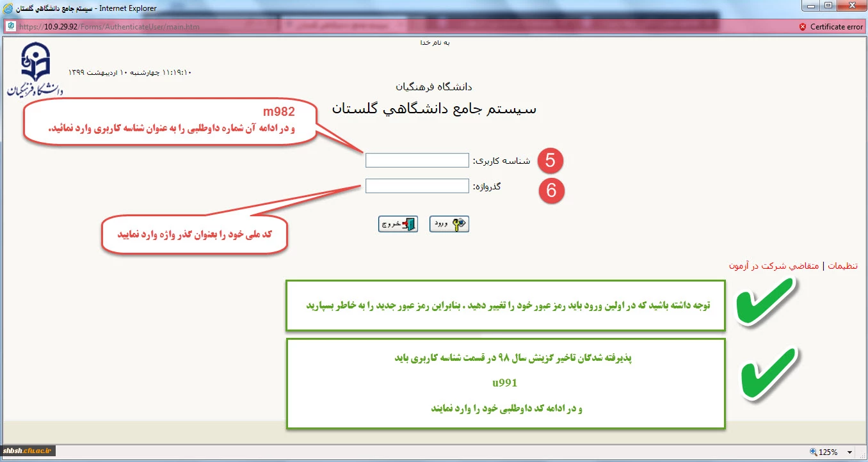Open the تنظیمات settings link
This screenshot has width=868, height=462.
coord(843,266)
